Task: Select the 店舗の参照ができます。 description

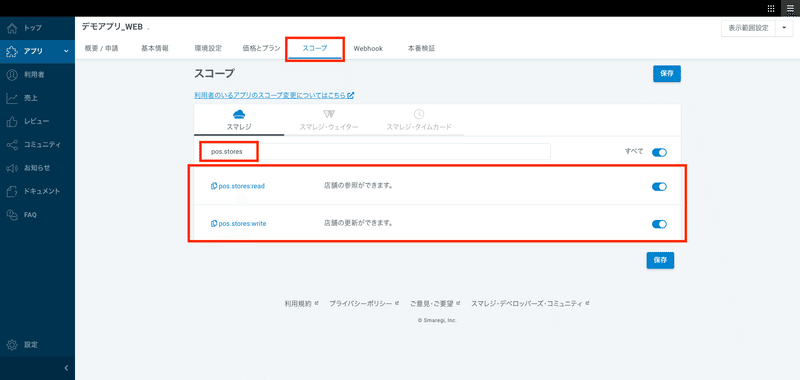Action: (x=358, y=186)
